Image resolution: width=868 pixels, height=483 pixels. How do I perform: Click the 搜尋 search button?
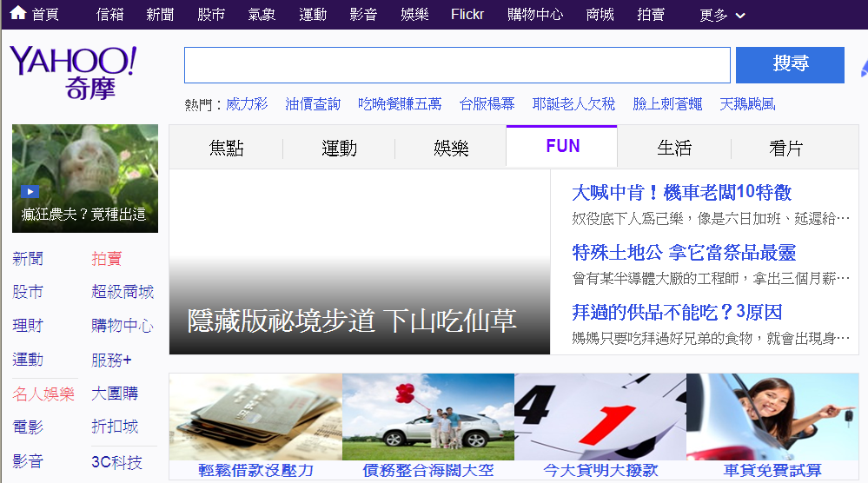790,65
